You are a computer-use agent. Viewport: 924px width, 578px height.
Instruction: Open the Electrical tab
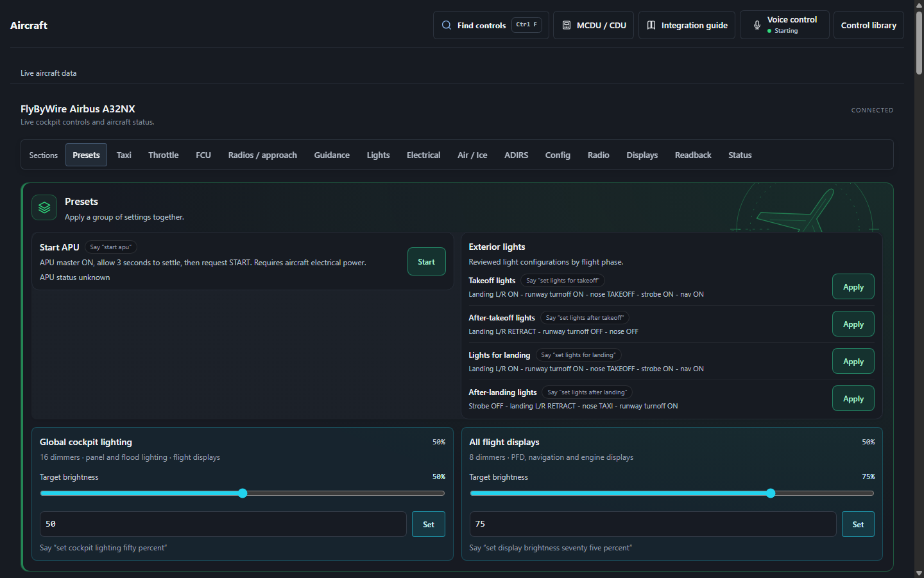coord(424,155)
